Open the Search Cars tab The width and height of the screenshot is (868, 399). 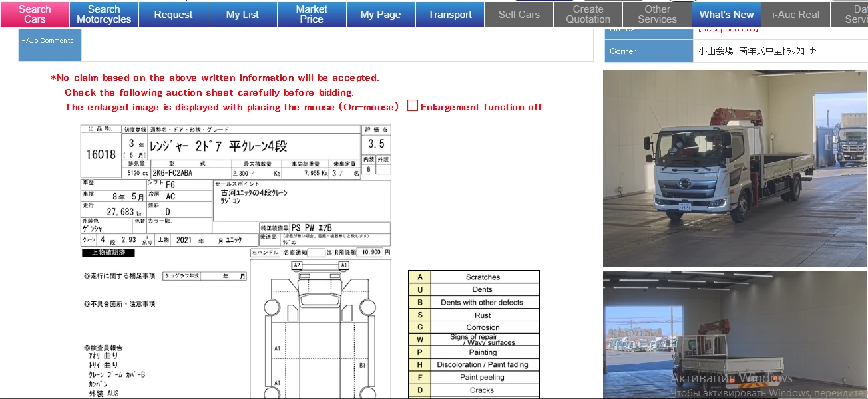point(35,14)
